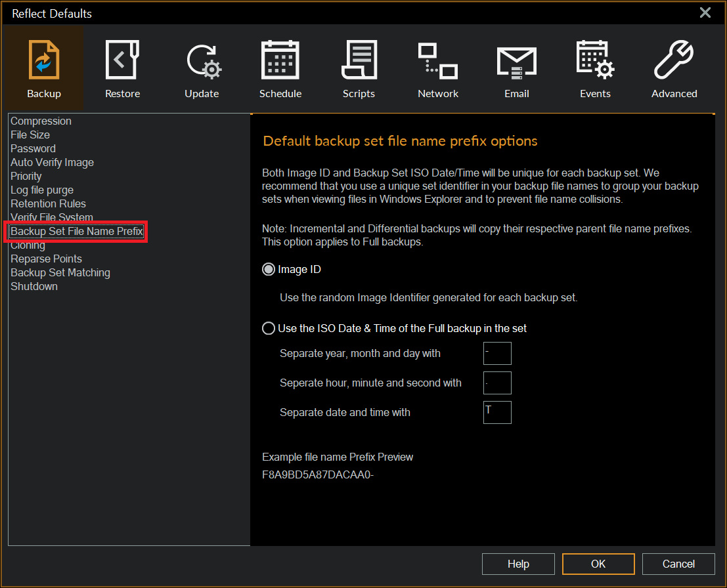Click the hour-minute-second separator field
The width and height of the screenshot is (727, 588).
click(x=497, y=383)
